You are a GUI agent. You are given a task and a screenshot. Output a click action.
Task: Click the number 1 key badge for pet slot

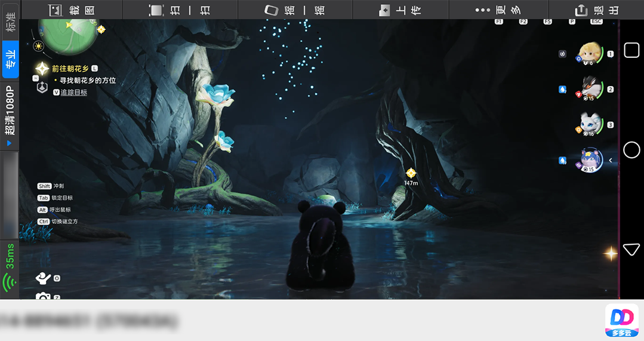[x=611, y=54]
